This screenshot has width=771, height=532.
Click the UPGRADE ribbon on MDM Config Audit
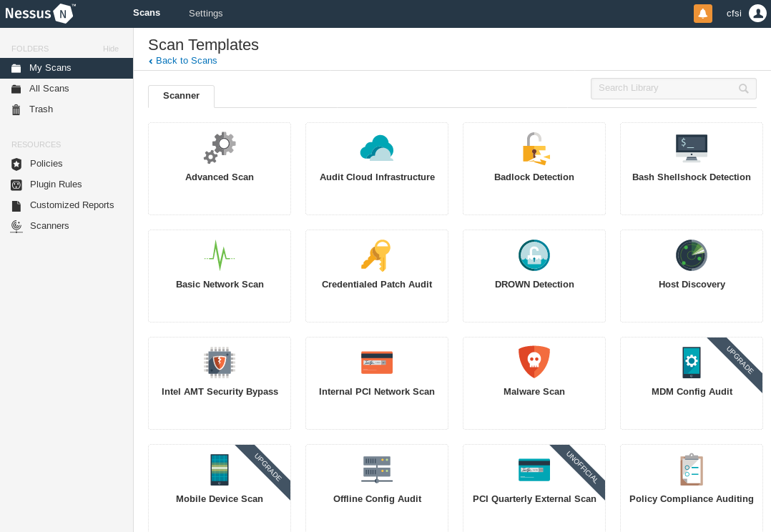coord(740,360)
